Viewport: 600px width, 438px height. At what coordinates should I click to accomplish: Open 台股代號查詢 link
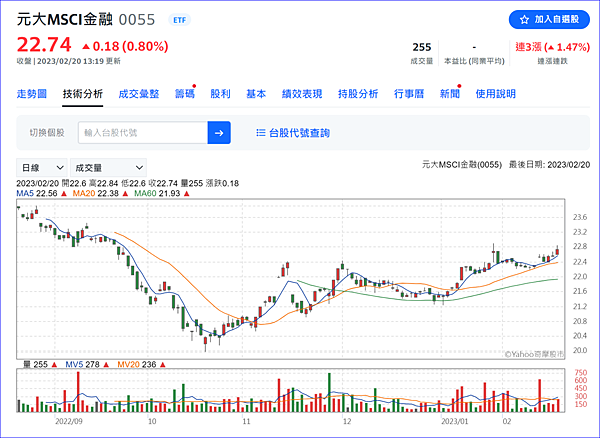coord(299,133)
